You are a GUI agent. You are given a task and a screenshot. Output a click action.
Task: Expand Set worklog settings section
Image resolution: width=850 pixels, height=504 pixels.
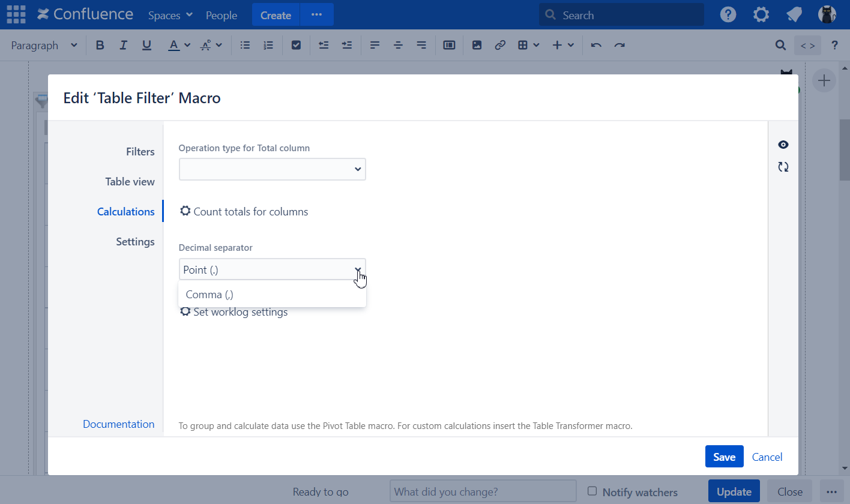(x=234, y=312)
